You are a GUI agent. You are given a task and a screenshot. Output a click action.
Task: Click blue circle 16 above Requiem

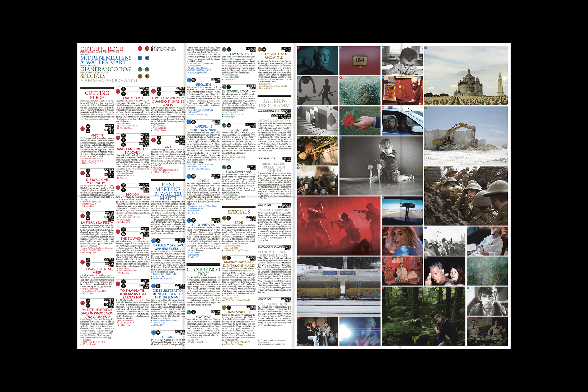coord(189,80)
